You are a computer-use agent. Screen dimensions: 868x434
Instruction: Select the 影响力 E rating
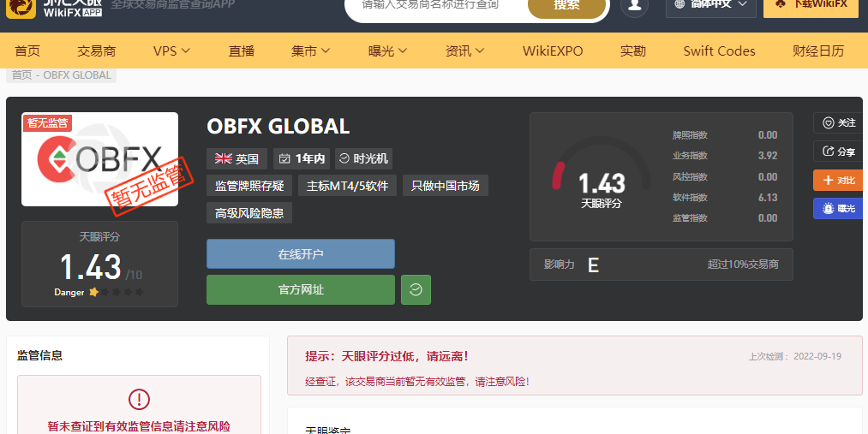tap(593, 265)
